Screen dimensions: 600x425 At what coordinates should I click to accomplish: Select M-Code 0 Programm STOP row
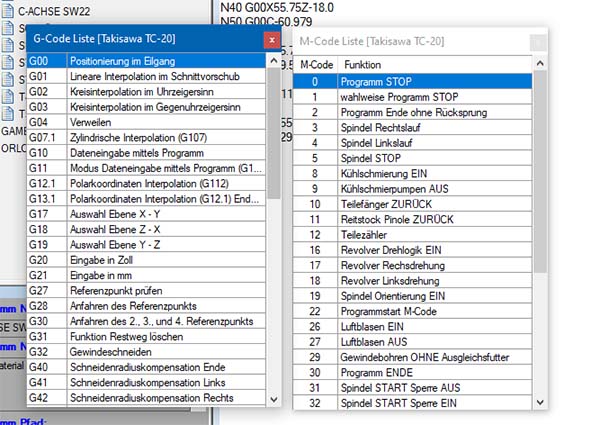coord(412,81)
